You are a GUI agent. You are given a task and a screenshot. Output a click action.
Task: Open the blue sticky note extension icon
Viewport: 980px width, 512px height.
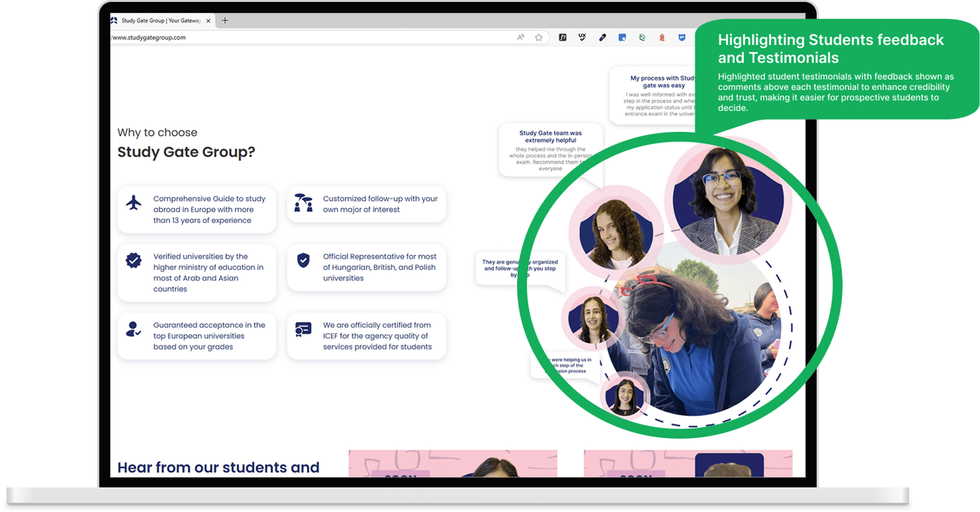(622, 37)
